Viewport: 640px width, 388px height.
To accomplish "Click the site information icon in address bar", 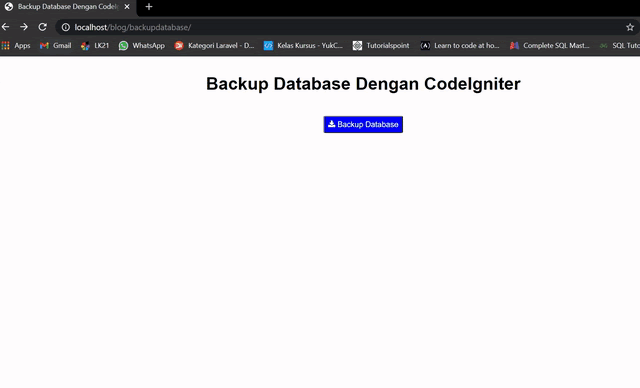I will pos(66,27).
